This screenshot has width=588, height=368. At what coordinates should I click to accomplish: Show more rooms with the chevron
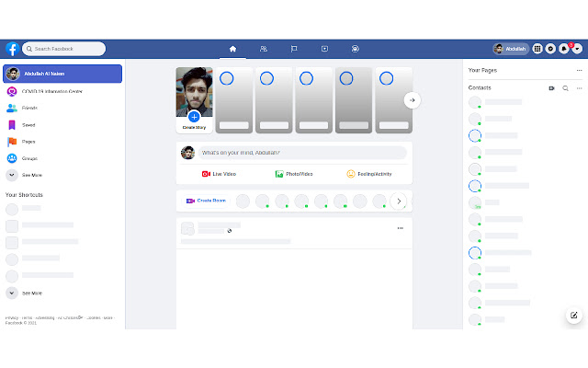[399, 201]
